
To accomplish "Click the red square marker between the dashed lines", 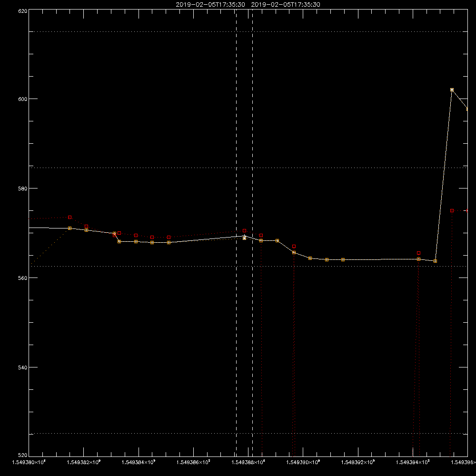I will point(244,231).
